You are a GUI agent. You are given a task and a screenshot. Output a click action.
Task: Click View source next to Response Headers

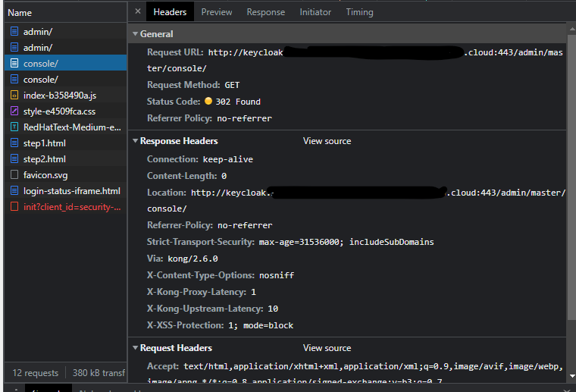(x=327, y=141)
